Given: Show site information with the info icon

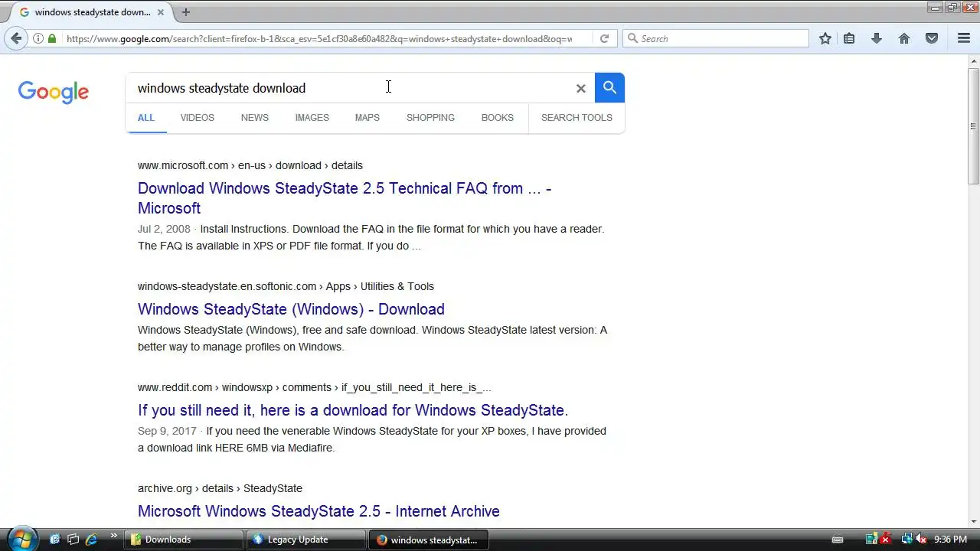Looking at the screenshot, I should tap(38, 38).
